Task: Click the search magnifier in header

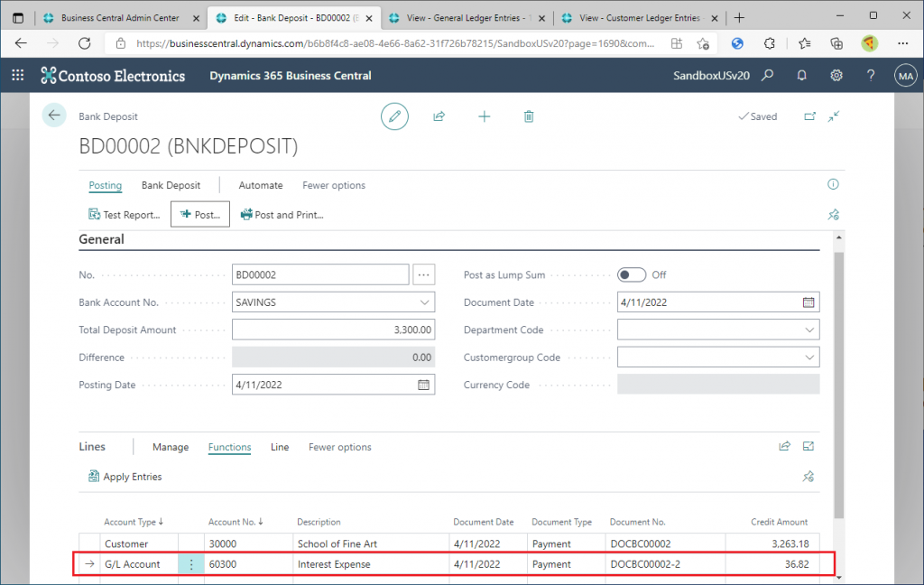Action: (x=767, y=75)
